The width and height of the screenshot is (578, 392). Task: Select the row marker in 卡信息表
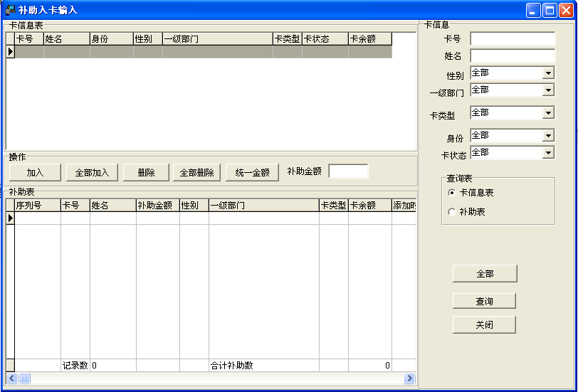tap(10, 51)
